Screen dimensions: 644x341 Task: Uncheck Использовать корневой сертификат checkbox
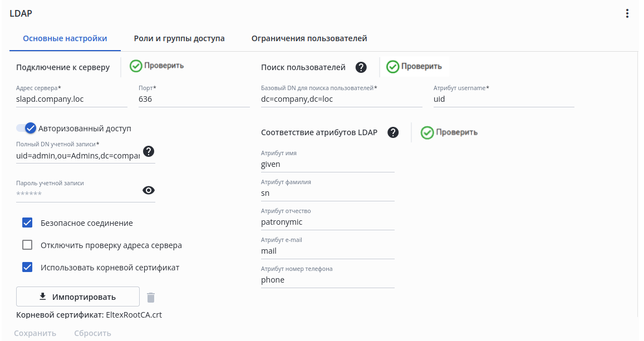pyautogui.click(x=27, y=268)
